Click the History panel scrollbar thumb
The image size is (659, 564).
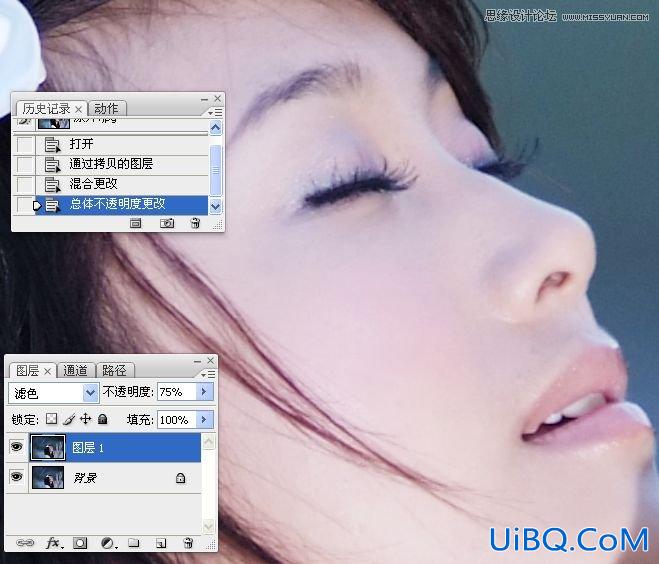pyautogui.click(x=216, y=170)
